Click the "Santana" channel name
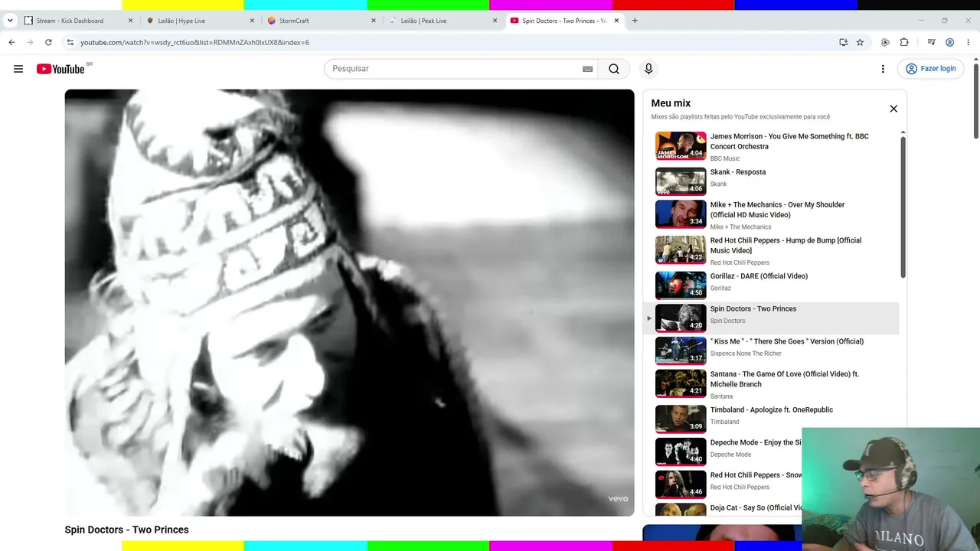The image size is (980, 551). (721, 396)
